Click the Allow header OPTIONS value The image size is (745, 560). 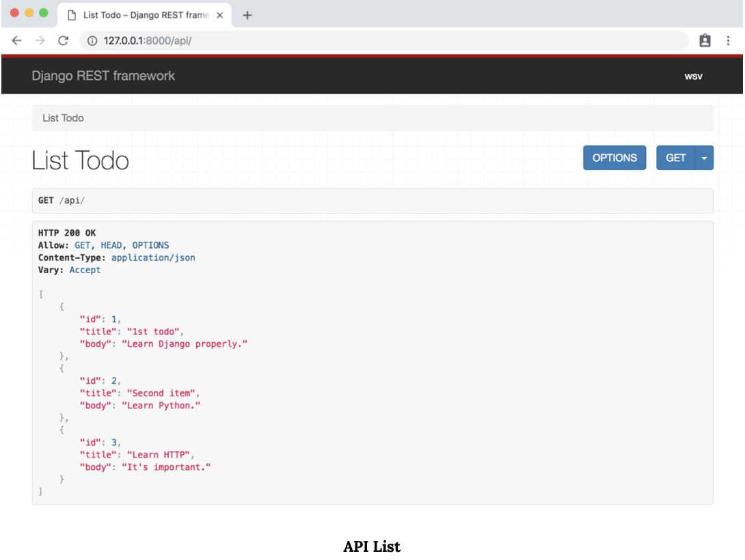click(150, 245)
